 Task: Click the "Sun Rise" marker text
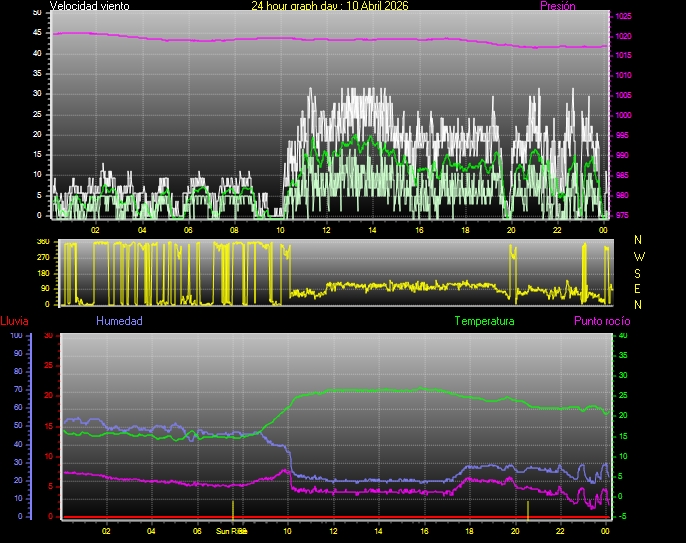tap(231, 531)
